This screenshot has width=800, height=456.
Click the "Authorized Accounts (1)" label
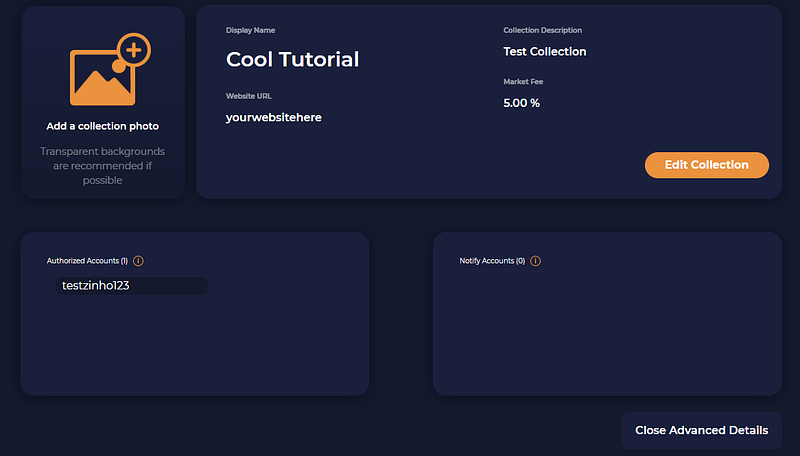tap(87, 261)
